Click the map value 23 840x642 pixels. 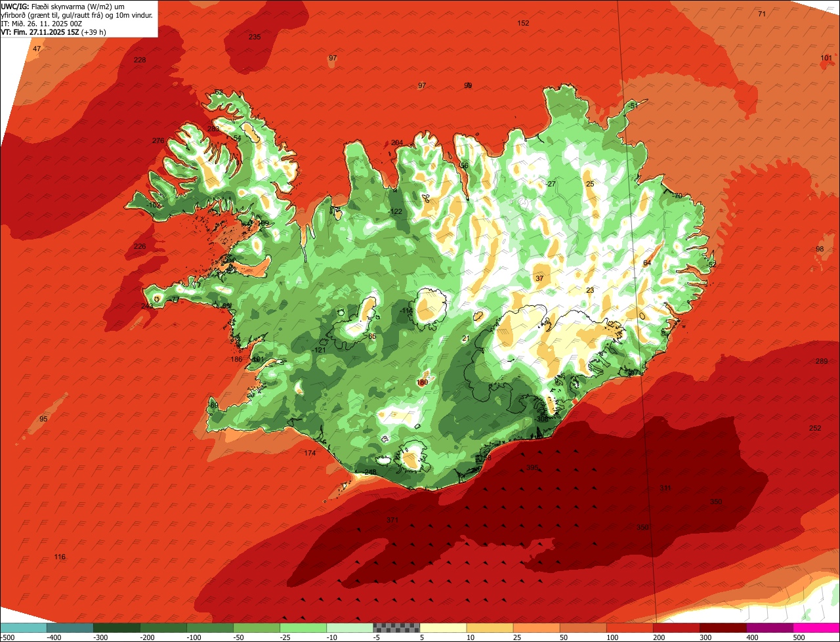[x=590, y=290]
